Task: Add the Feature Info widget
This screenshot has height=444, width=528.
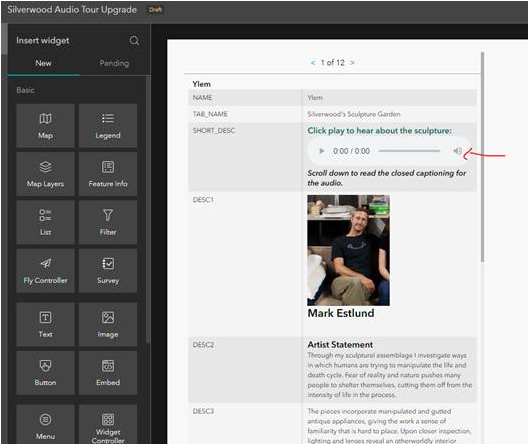Action: [x=108, y=174]
